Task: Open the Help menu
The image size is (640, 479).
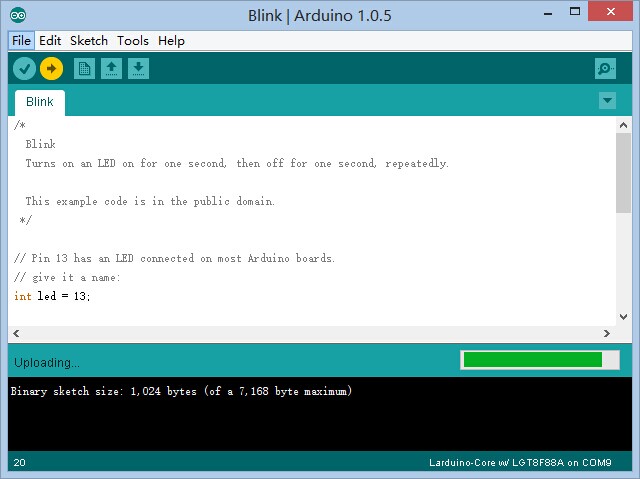Action: 171,41
